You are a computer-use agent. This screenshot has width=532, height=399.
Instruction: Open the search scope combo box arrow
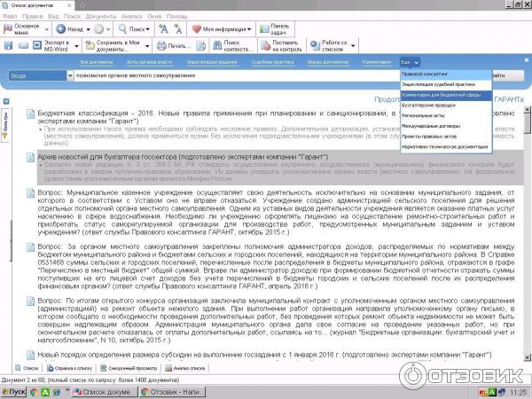coord(70,75)
